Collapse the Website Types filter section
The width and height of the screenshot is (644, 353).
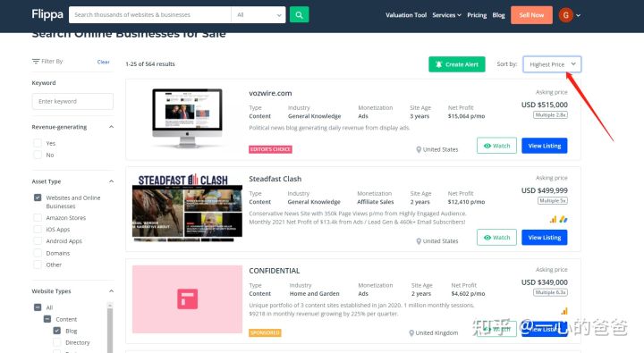[111, 291]
